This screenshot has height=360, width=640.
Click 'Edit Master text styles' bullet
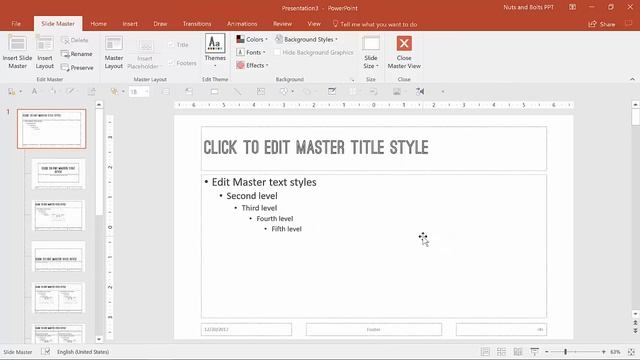point(264,182)
